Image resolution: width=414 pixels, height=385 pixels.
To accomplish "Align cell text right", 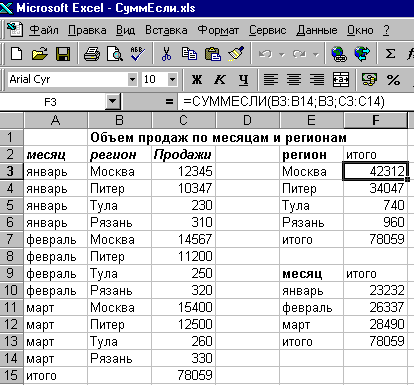I will click(x=317, y=79).
